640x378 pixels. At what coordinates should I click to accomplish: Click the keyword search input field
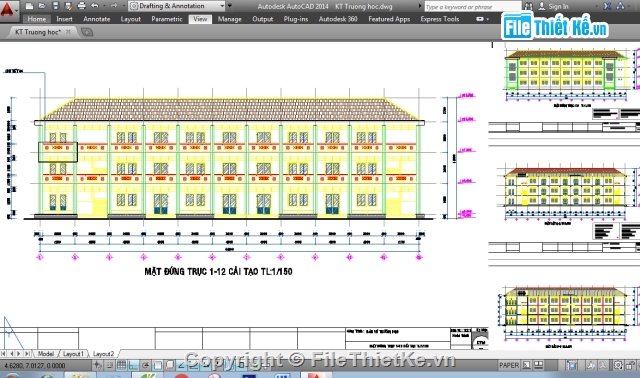click(473, 7)
